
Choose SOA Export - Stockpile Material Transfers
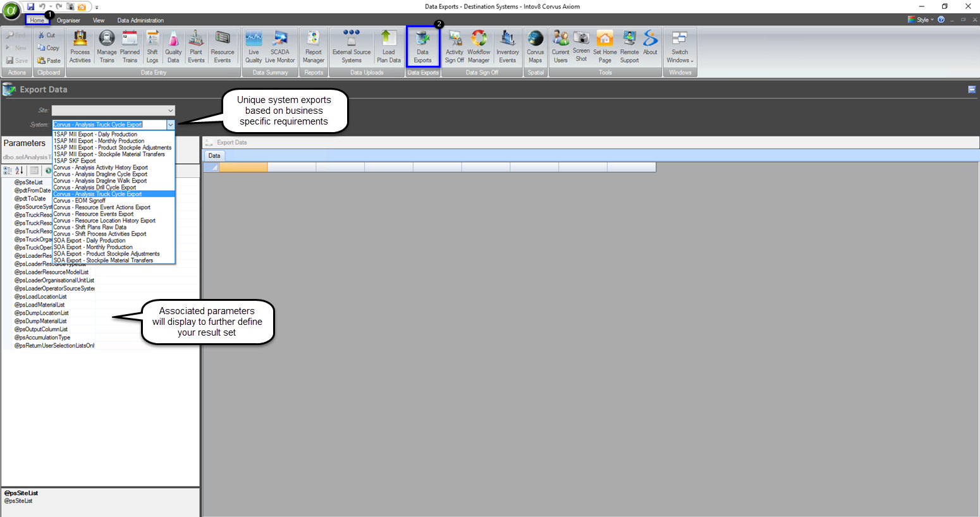coord(113,260)
